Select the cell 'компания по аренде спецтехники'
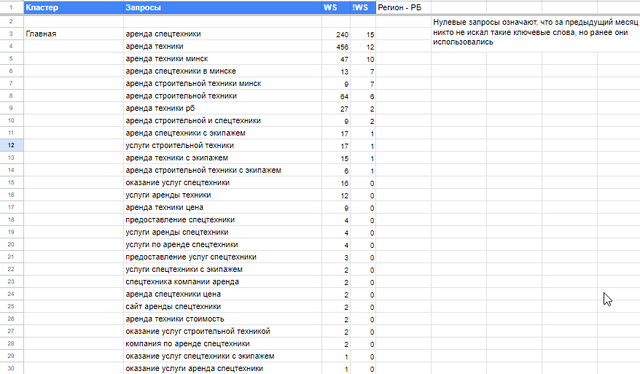 point(222,343)
